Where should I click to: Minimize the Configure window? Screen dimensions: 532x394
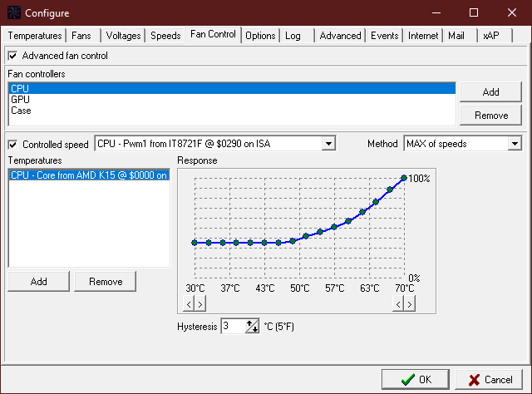coord(436,13)
